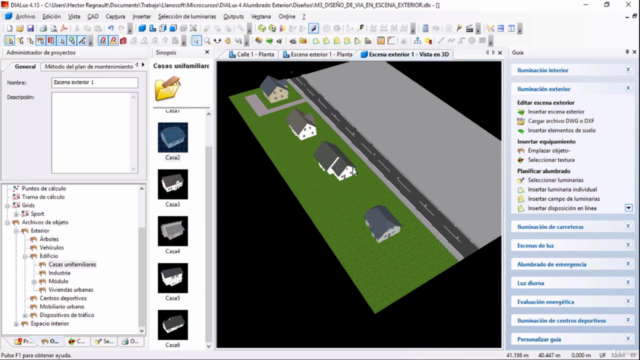Click the tile windows horizontally icon
This screenshot has height=360, width=640.
501,28
